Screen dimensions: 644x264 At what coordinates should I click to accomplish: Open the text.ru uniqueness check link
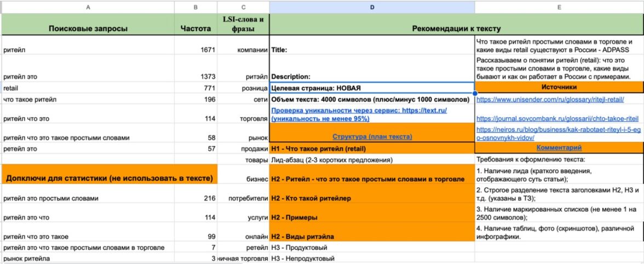(359, 114)
